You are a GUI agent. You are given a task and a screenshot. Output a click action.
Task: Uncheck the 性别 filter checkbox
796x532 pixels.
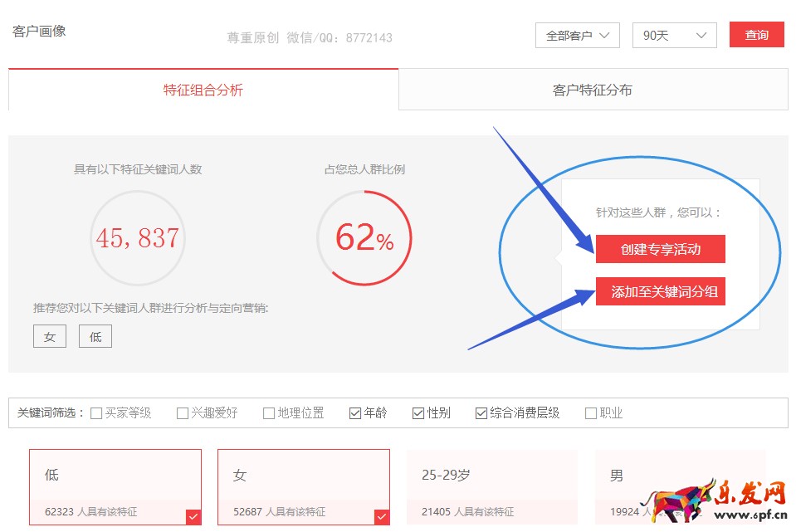point(418,413)
